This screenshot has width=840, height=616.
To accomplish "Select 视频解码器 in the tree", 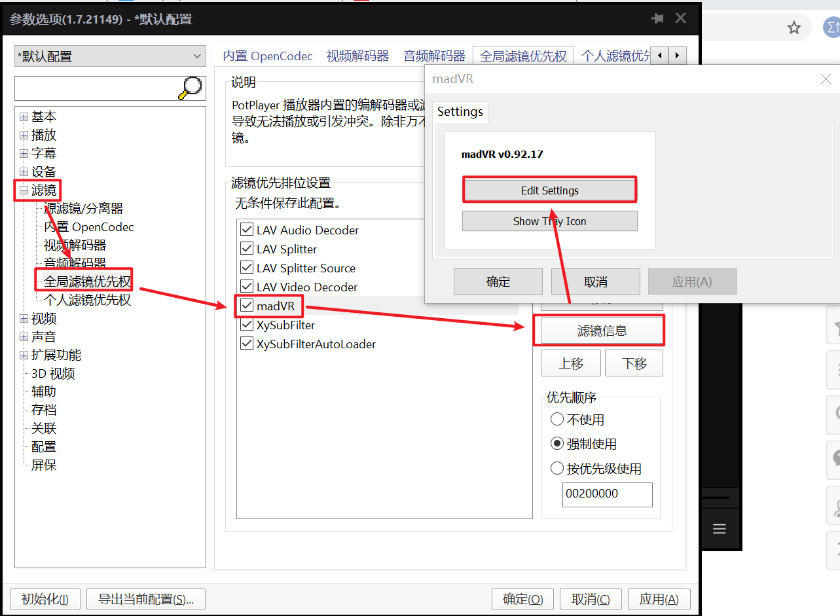I will (x=75, y=245).
